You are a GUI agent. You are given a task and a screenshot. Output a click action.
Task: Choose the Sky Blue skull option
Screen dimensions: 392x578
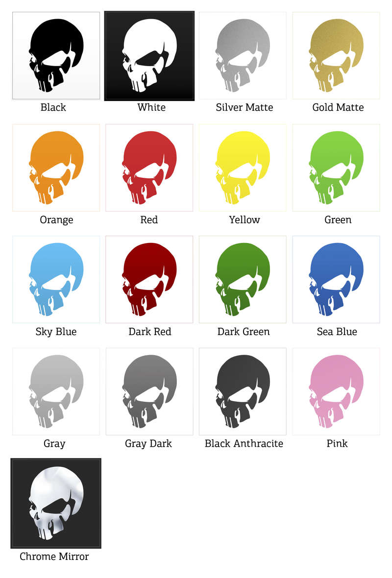56,279
